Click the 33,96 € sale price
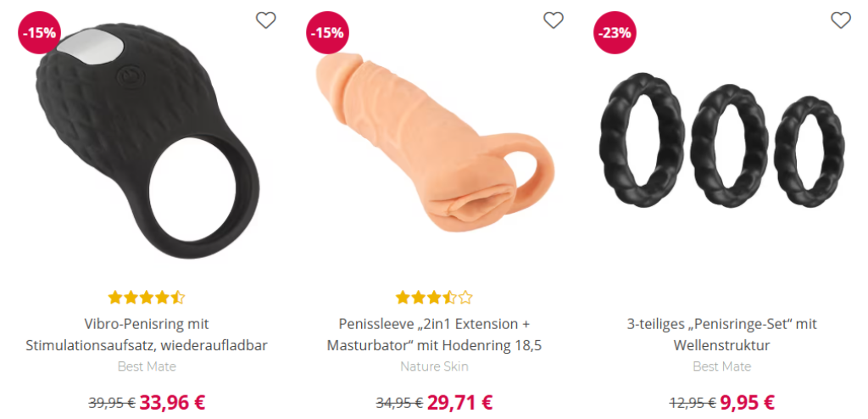 pyautogui.click(x=172, y=402)
